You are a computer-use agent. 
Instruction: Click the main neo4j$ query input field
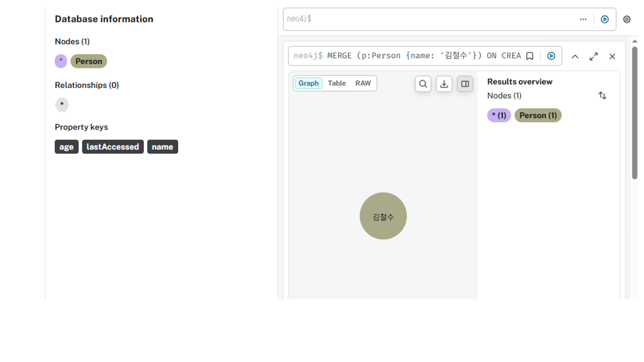pos(428,19)
